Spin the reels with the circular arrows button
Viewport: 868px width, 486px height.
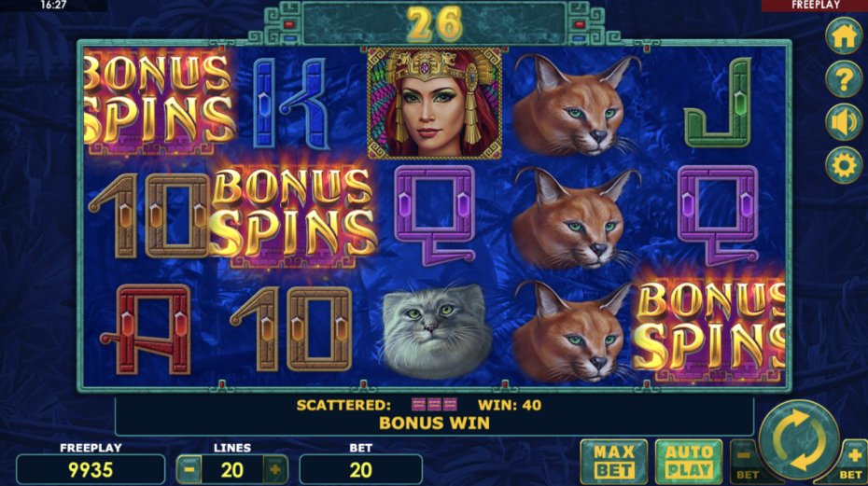click(x=799, y=440)
